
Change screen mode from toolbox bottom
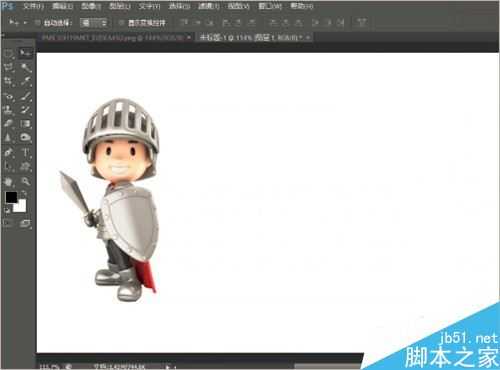[x=25, y=223]
